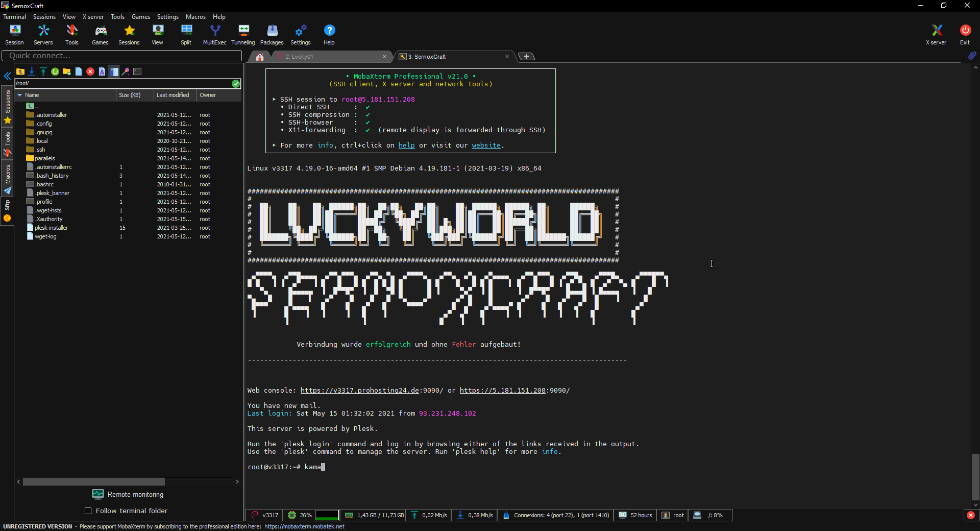Click the Tunneling toolbar icon
Screen dimensions: 980x531
(243, 35)
